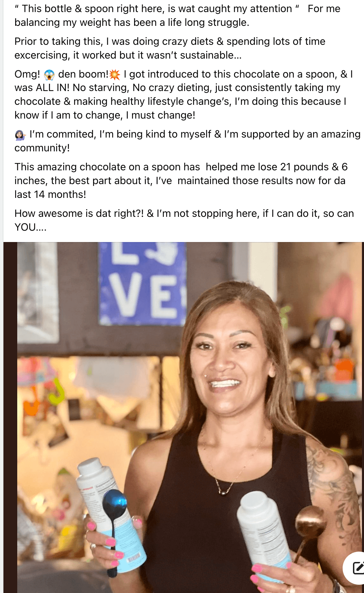Click the compose new message pencil icon

[x=357, y=567]
